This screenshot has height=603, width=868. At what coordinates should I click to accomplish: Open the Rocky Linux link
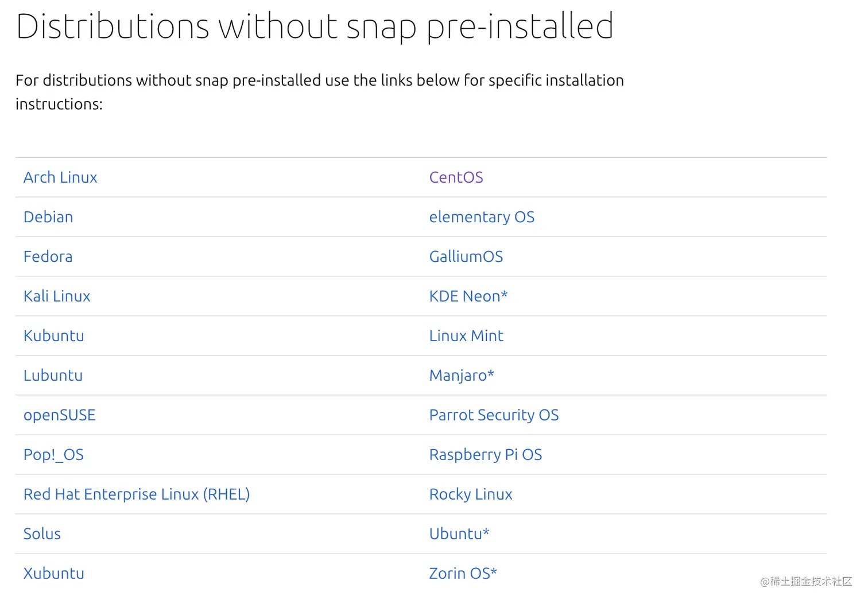(470, 494)
